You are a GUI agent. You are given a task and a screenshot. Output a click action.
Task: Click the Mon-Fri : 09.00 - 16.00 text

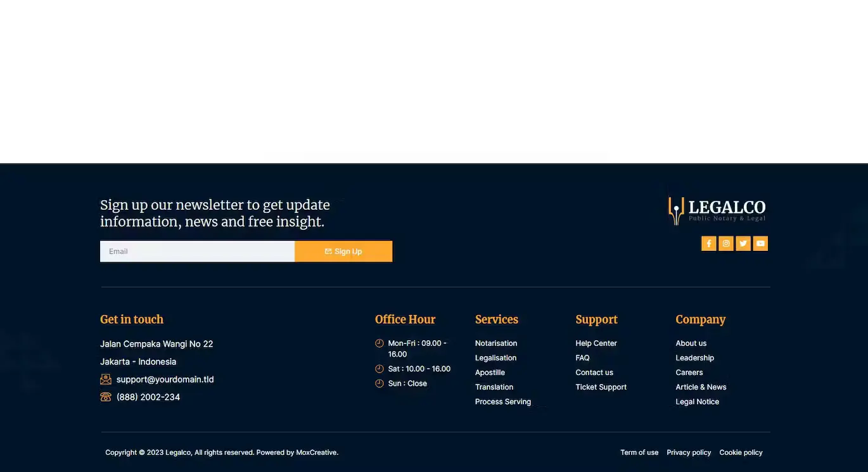[418, 348]
